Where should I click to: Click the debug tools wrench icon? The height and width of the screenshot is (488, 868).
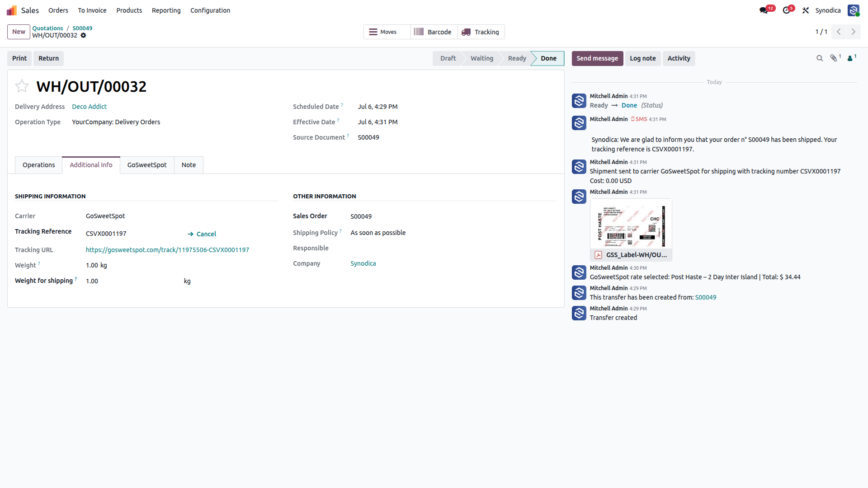tap(806, 10)
